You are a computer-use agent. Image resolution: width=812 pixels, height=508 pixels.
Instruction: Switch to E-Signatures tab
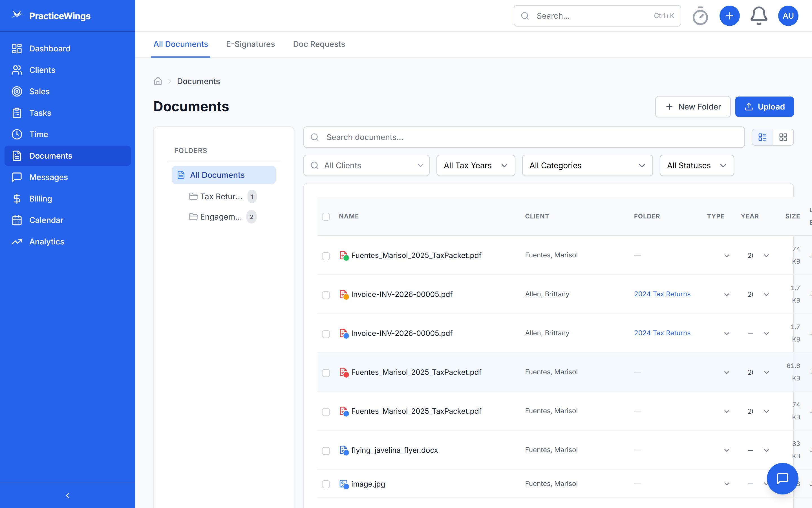(250, 44)
